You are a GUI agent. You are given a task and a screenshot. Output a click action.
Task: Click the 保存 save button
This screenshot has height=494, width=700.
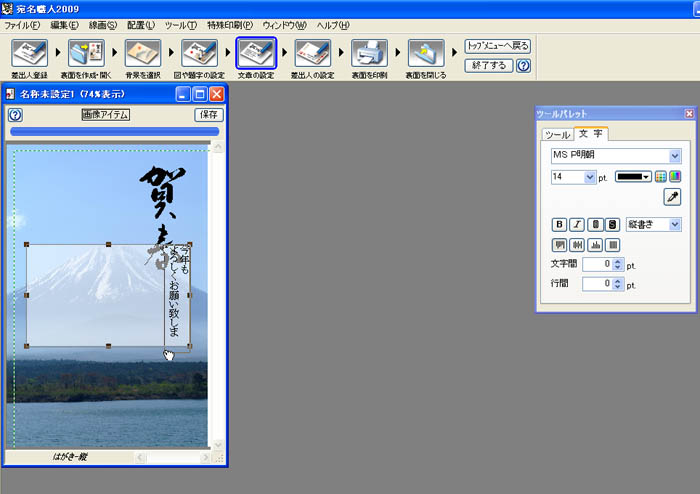[209, 115]
